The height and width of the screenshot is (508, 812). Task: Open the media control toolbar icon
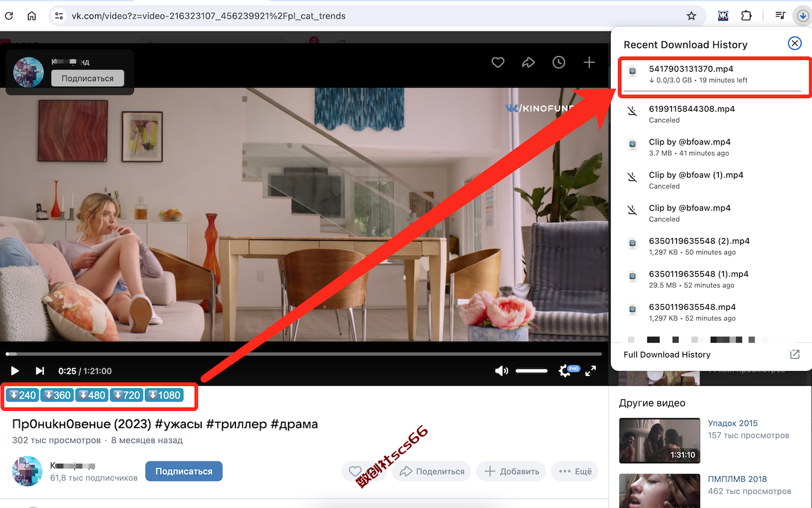pos(781,16)
